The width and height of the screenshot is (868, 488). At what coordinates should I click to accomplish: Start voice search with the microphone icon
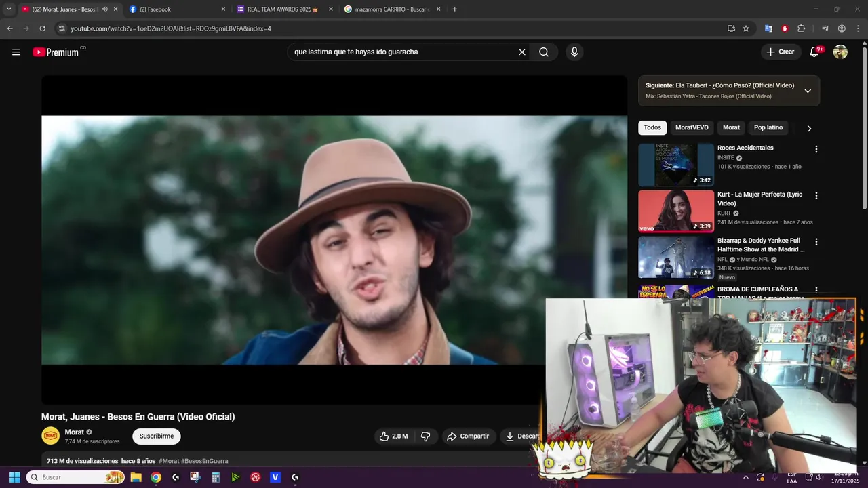coord(574,52)
